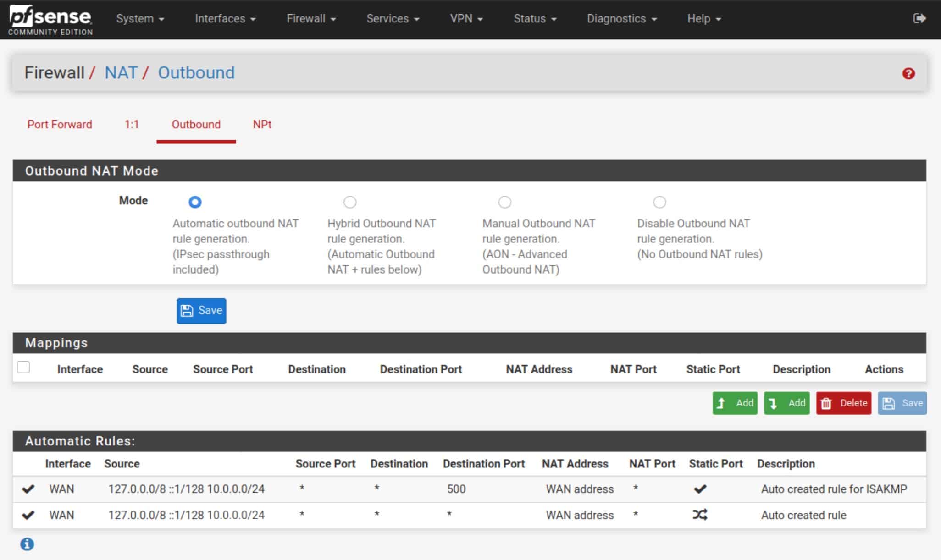Click the Static Port header in Mappings table
The image size is (941, 560).
[713, 369]
